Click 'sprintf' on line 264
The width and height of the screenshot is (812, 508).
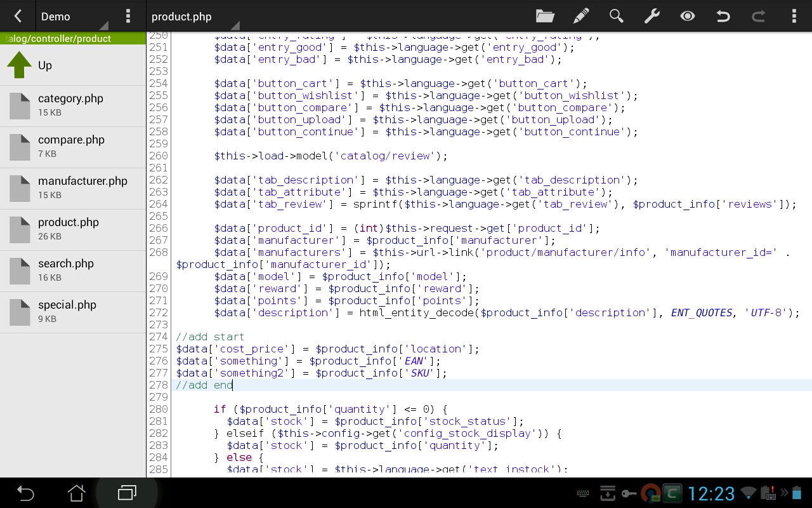(x=375, y=204)
